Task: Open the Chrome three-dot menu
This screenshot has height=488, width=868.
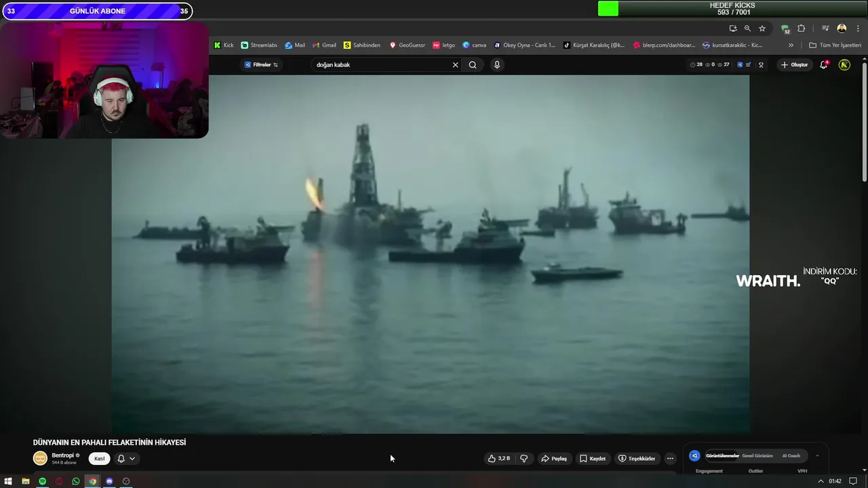Action: click(x=858, y=28)
